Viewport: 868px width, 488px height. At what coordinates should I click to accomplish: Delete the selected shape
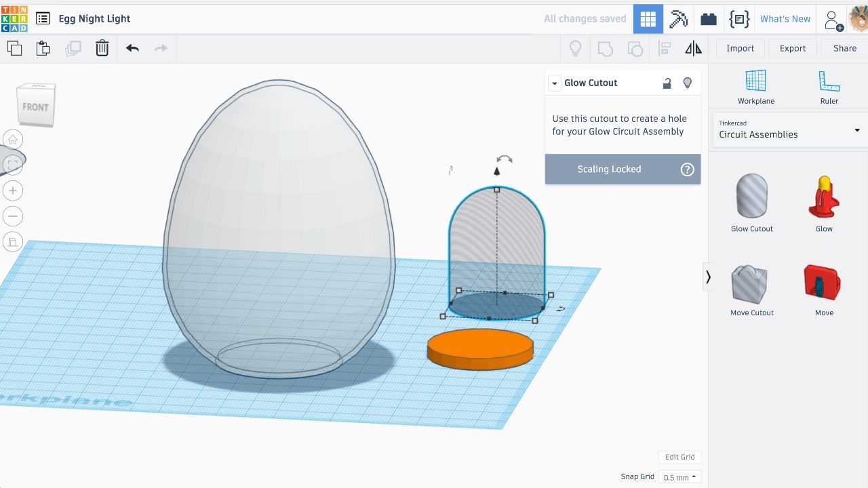pos(102,48)
